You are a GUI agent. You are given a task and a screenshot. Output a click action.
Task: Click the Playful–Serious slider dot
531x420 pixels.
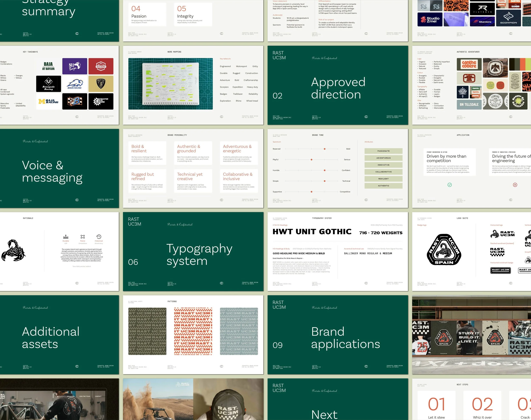[x=311, y=160]
